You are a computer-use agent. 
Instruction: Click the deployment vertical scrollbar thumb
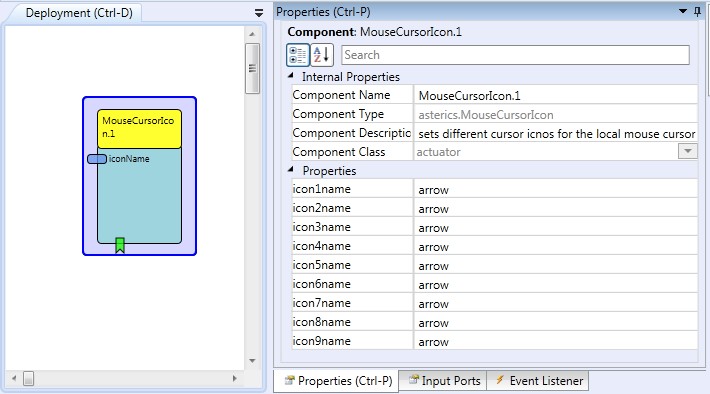[252, 68]
